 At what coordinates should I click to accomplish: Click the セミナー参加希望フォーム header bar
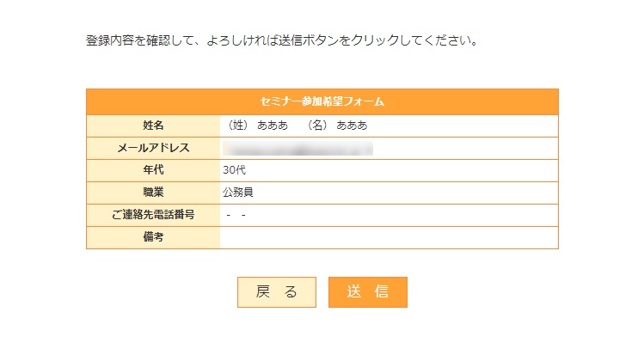[322, 101]
